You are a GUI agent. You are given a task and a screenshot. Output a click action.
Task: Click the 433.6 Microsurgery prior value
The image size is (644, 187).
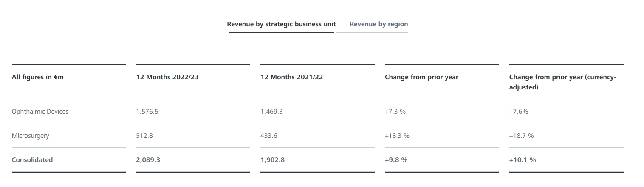tap(269, 136)
